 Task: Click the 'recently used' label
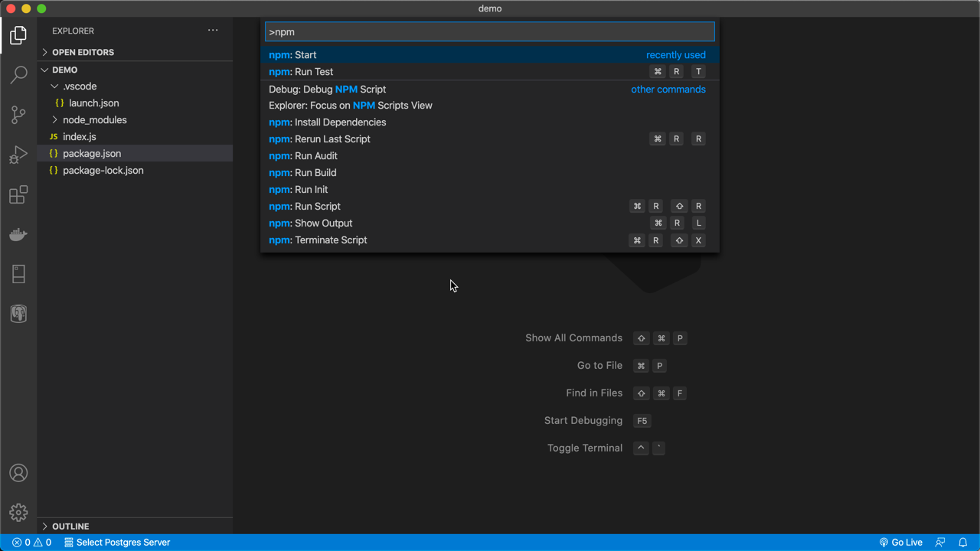[676, 55]
